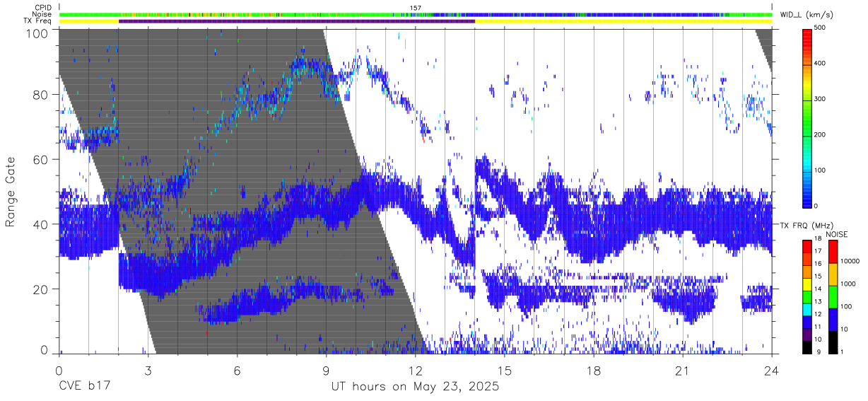Viewport: 868px width, 401px height.
Task: Click the x-axis tick label 21
Action: click(682, 371)
